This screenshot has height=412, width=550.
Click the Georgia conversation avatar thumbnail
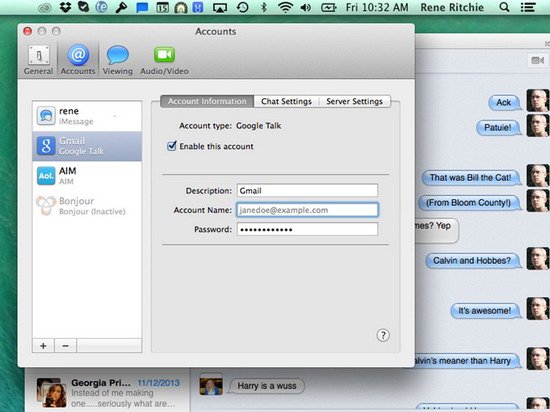tap(52, 393)
